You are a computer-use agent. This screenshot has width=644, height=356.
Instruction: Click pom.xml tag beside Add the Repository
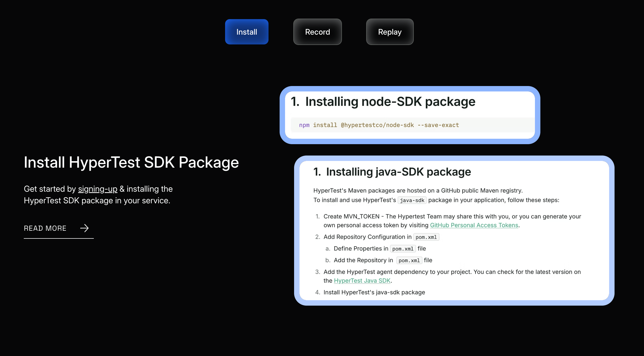(409, 260)
